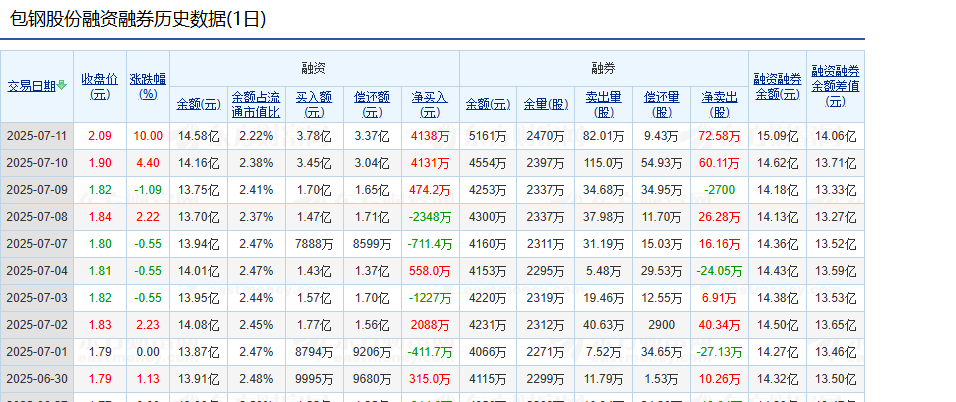
Task: Click 余额(元) header under 融券
Action: point(488,104)
